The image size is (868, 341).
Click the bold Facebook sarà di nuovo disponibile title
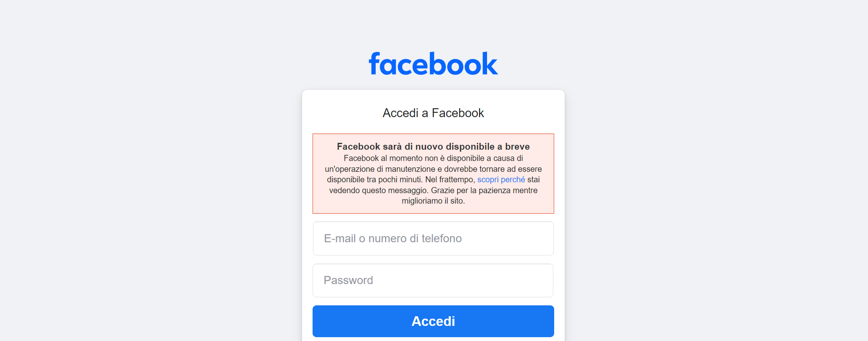433,146
